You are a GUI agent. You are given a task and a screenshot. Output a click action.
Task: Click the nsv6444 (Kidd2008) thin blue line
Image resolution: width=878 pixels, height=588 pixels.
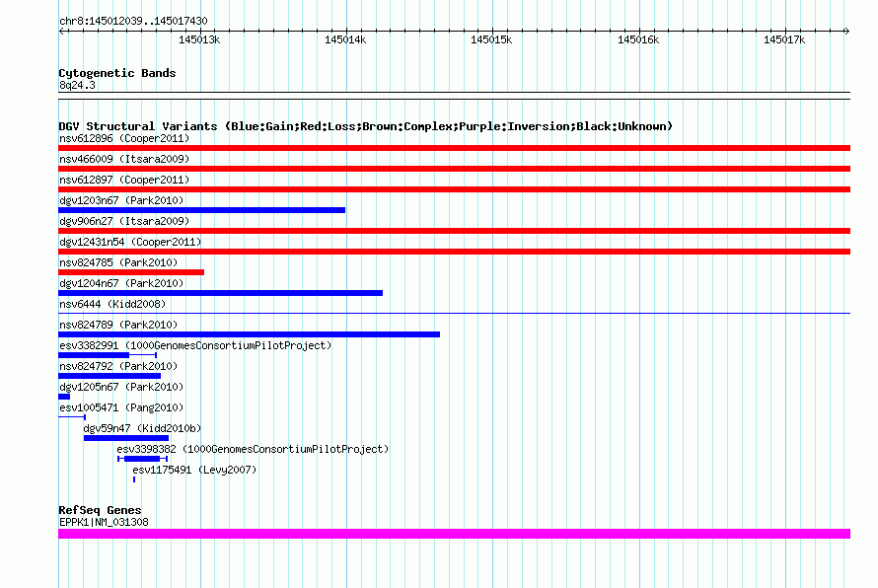pos(454,313)
